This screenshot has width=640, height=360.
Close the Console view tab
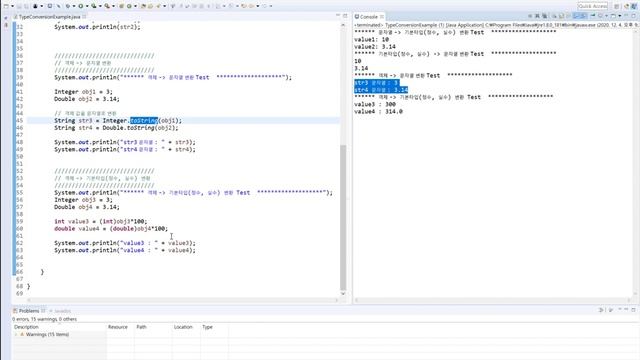point(382,17)
